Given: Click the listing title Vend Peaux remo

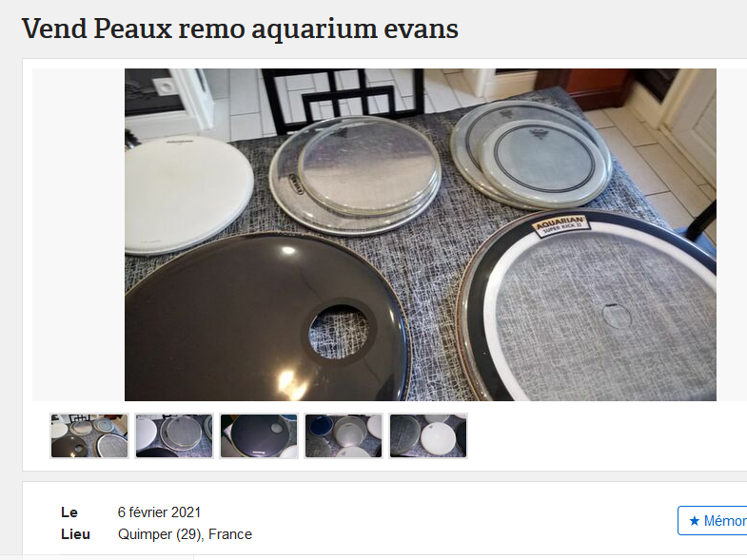Looking at the screenshot, I should coord(240,29).
